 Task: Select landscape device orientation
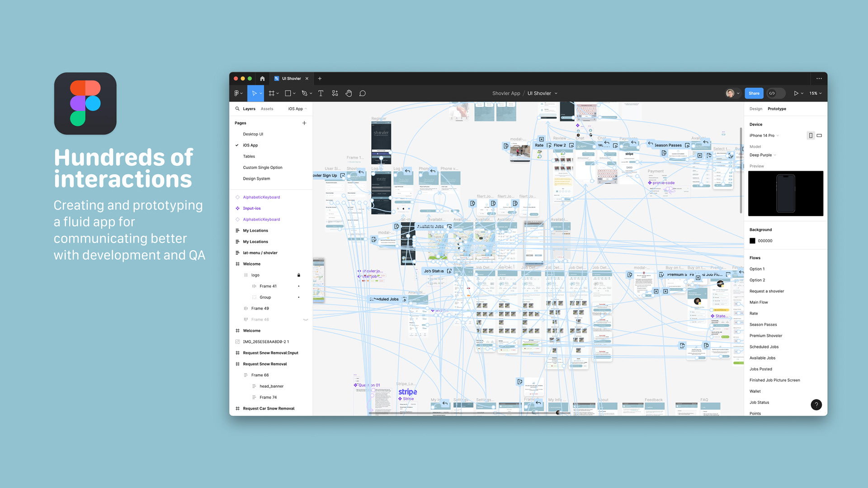click(x=819, y=136)
